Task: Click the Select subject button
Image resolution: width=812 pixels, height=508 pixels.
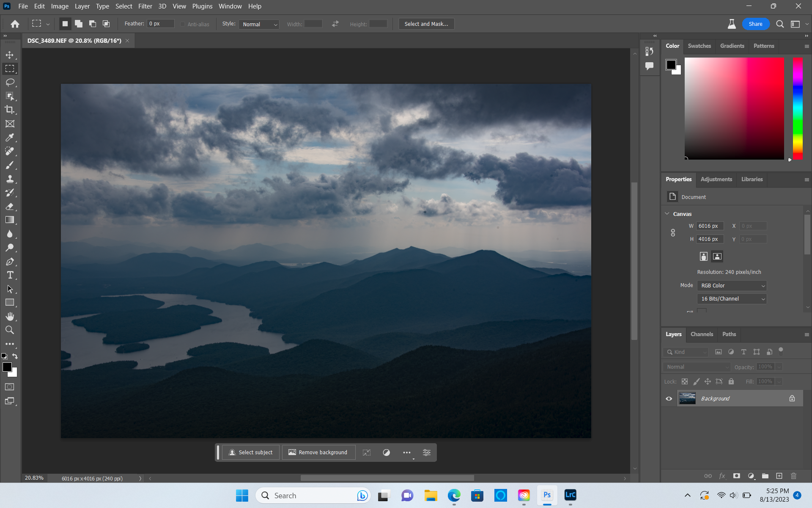Action: point(250,452)
